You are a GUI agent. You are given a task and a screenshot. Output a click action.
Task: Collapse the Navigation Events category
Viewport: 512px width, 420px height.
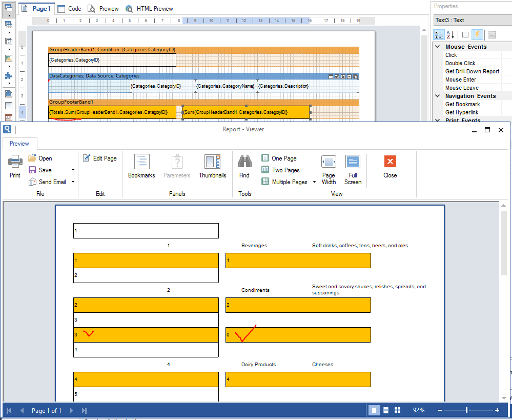(438, 96)
